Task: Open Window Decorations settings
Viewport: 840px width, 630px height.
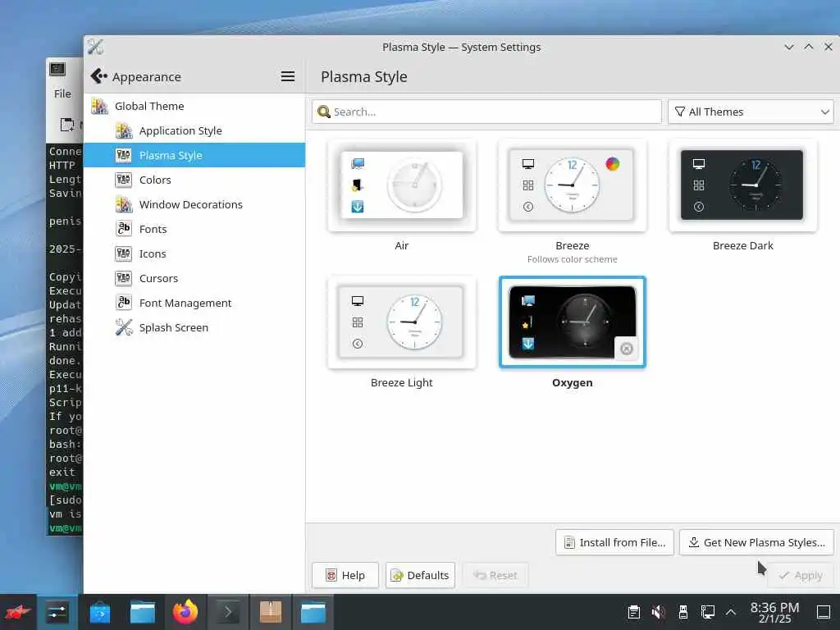Action: pos(194,204)
